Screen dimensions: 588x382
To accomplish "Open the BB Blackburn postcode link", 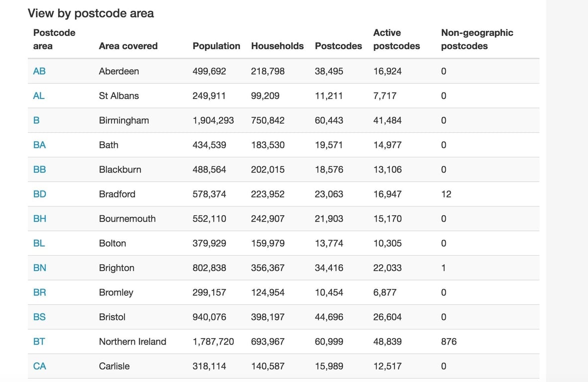I will [x=39, y=169].
